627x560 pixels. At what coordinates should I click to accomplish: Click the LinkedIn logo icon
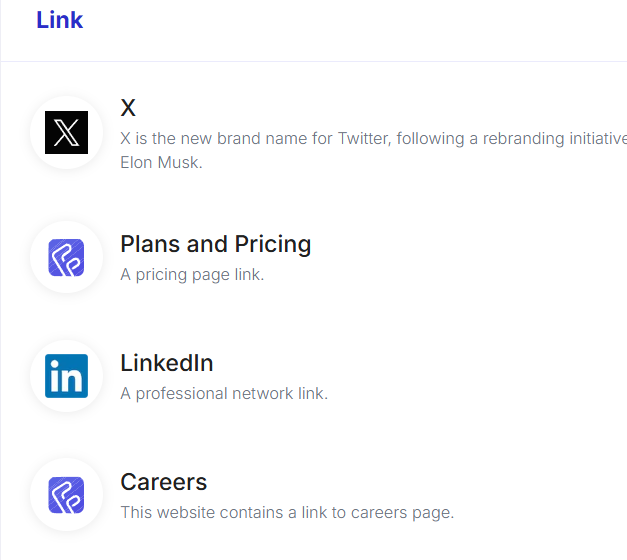tap(66, 376)
